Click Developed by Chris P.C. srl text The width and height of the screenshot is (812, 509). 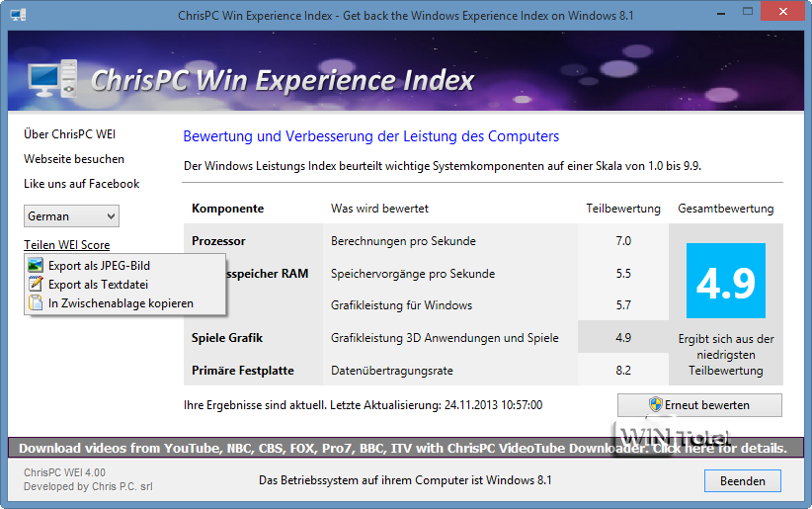pos(88,486)
